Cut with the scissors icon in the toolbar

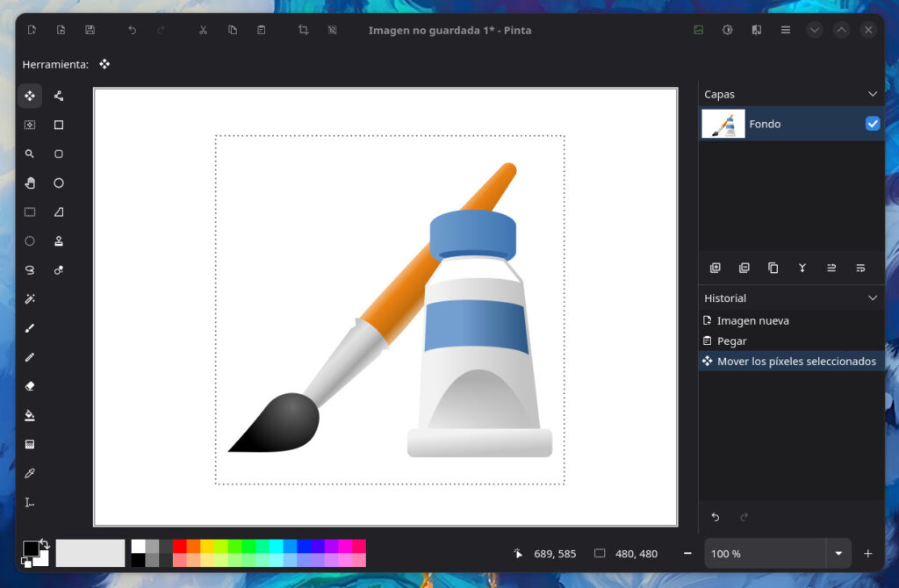(x=203, y=29)
